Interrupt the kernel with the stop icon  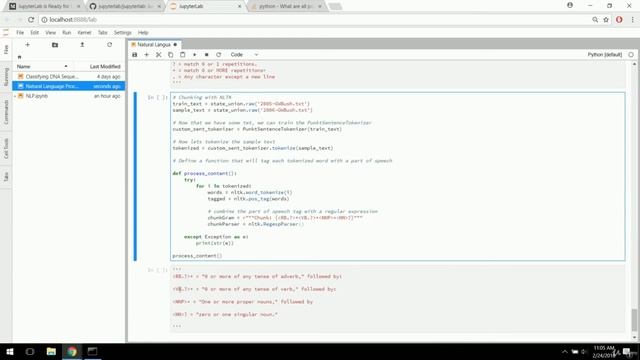(207, 55)
